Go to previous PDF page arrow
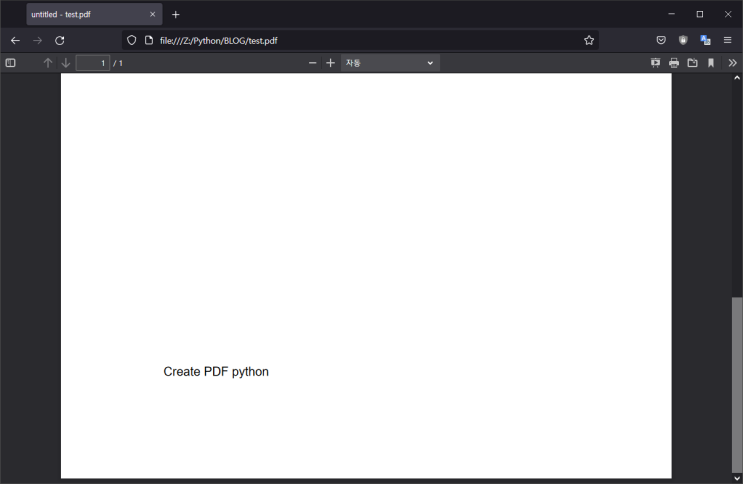 [48, 63]
